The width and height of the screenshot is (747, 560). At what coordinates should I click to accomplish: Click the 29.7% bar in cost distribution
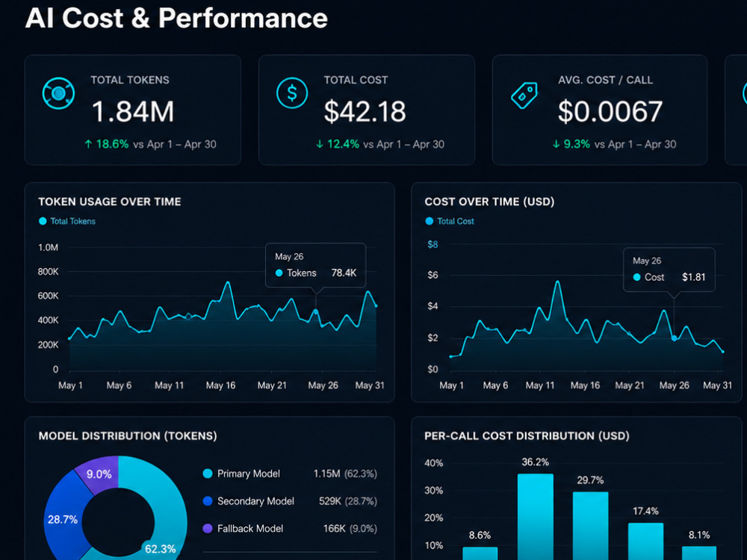point(590,526)
